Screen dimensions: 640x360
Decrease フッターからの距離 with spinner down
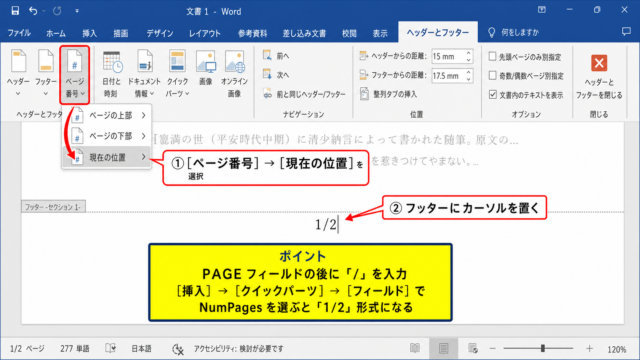(x=469, y=79)
